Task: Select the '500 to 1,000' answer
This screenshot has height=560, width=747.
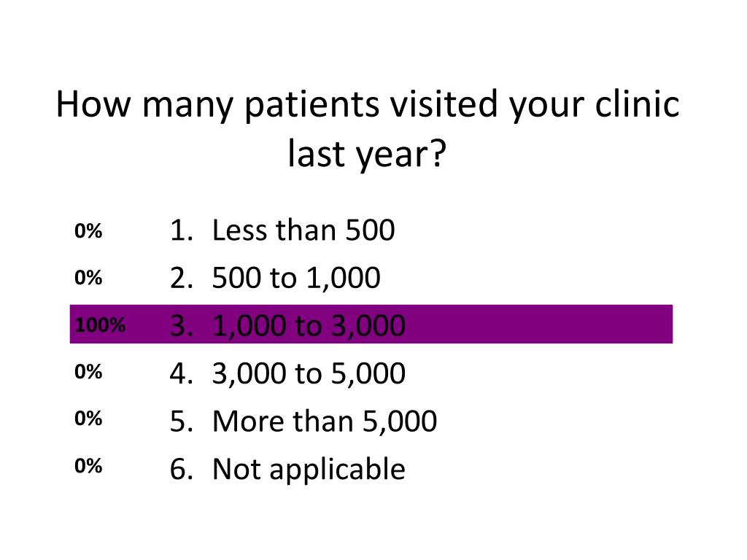Action: pyautogui.click(x=296, y=278)
